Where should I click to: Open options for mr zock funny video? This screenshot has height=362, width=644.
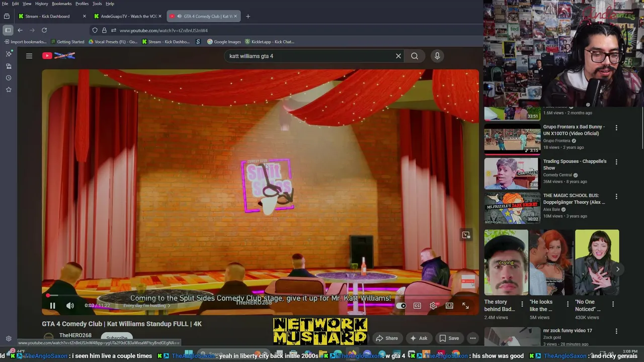(x=616, y=331)
